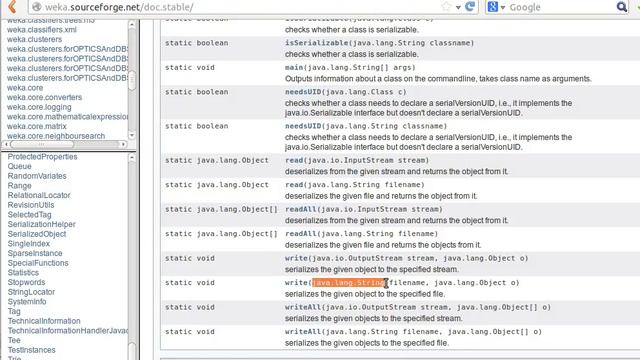Open RevisionUtils class link

(31, 205)
